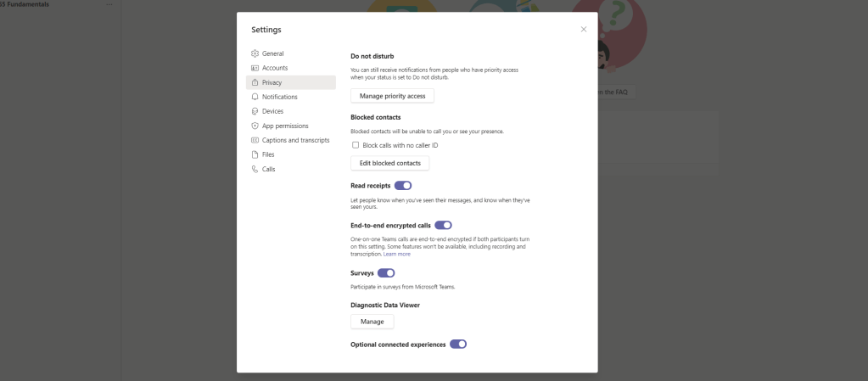Click the Captions and transcripts icon
The width and height of the screenshot is (868, 381).
tap(255, 140)
